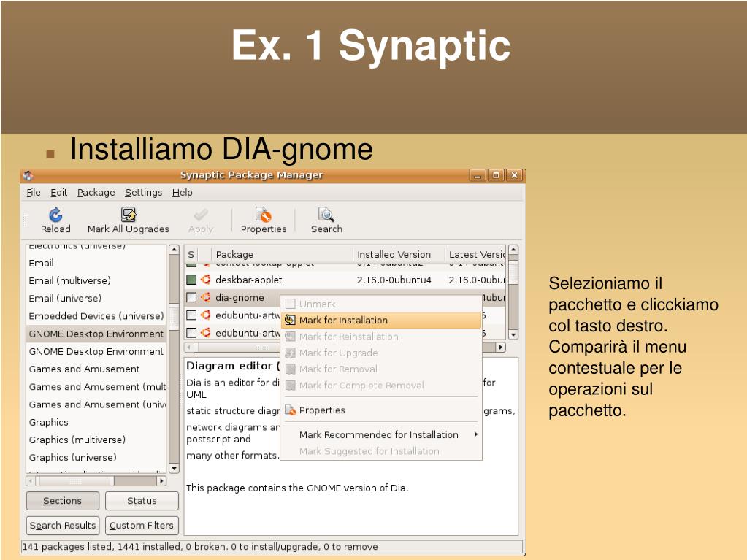Click the Mark for Upgrade menu icon
This screenshot has height=560, width=747.
(290, 353)
